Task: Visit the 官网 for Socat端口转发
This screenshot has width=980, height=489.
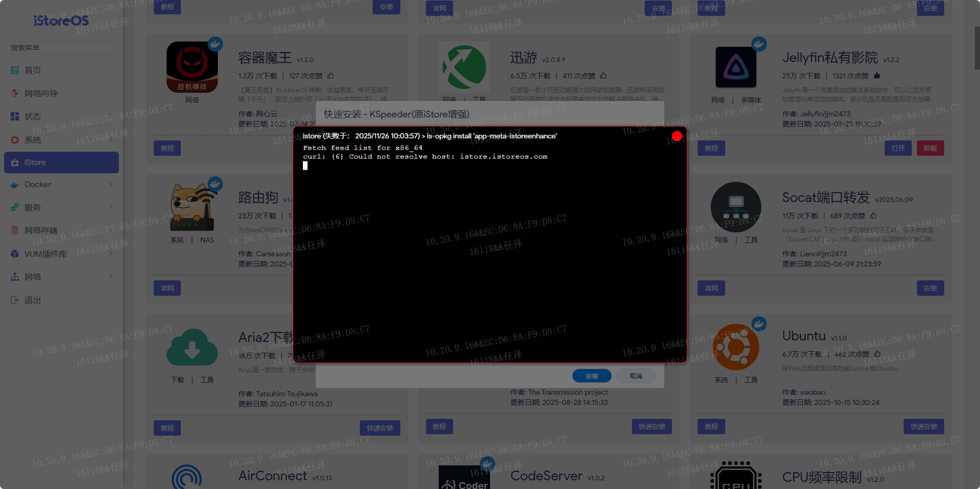Action: tap(711, 288)
